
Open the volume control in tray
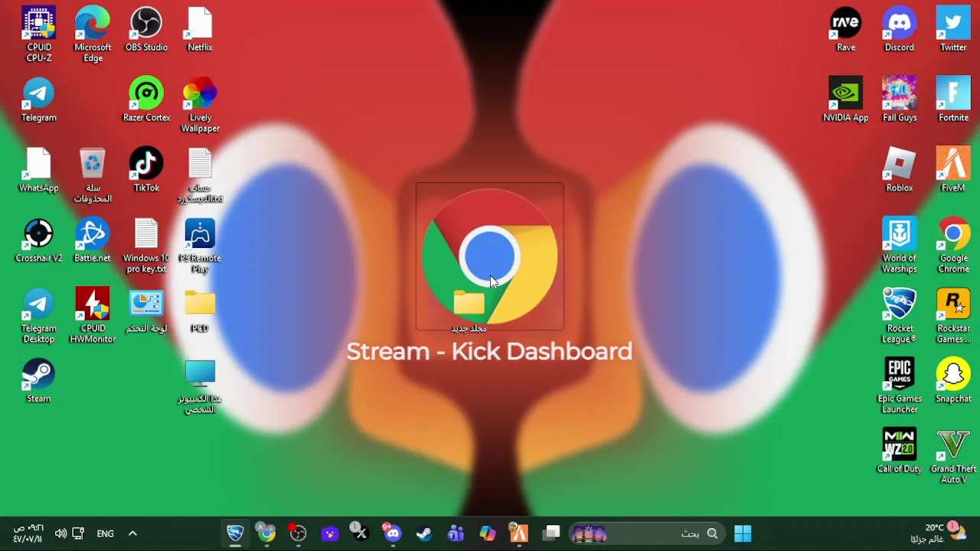click(x=60, y=533)
